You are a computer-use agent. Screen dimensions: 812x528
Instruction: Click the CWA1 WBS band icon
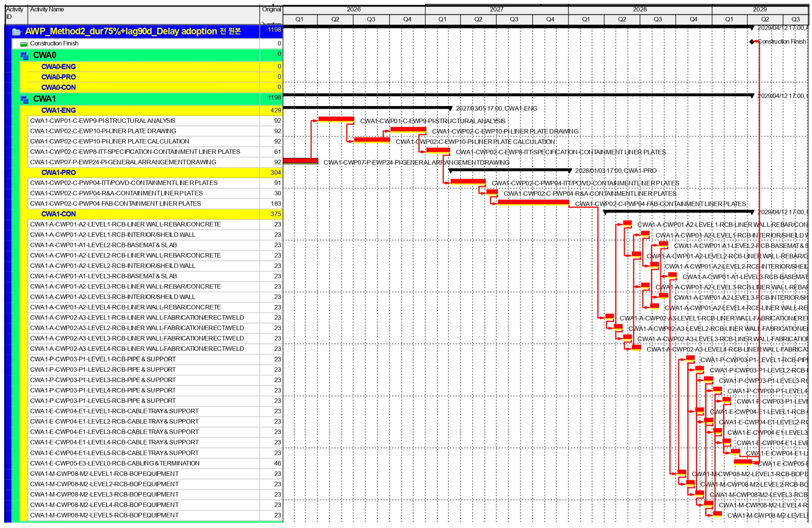tap(24, 99)
